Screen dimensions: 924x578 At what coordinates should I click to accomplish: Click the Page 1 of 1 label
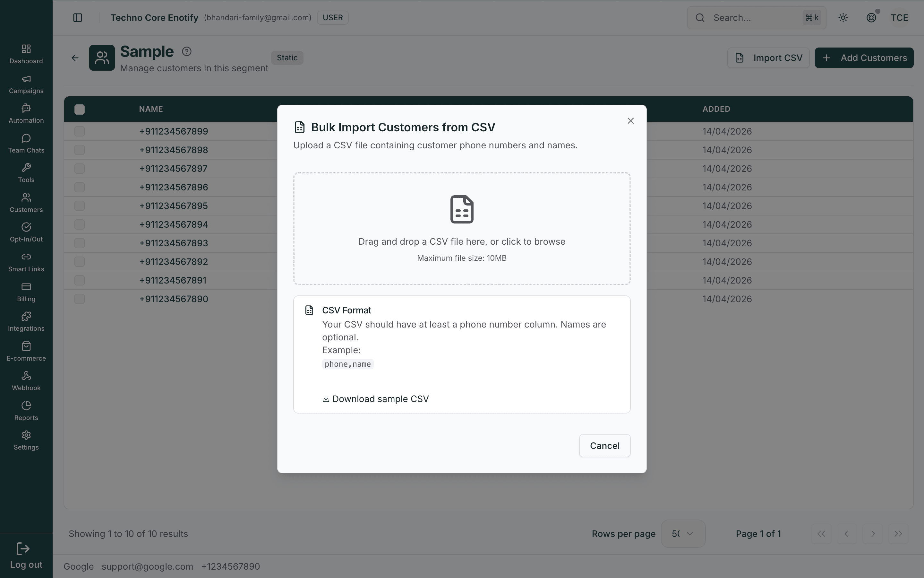758,534
